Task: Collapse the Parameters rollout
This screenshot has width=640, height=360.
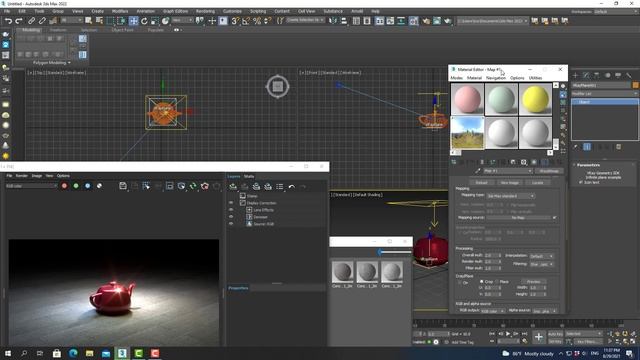Action: tap(588, 165)
